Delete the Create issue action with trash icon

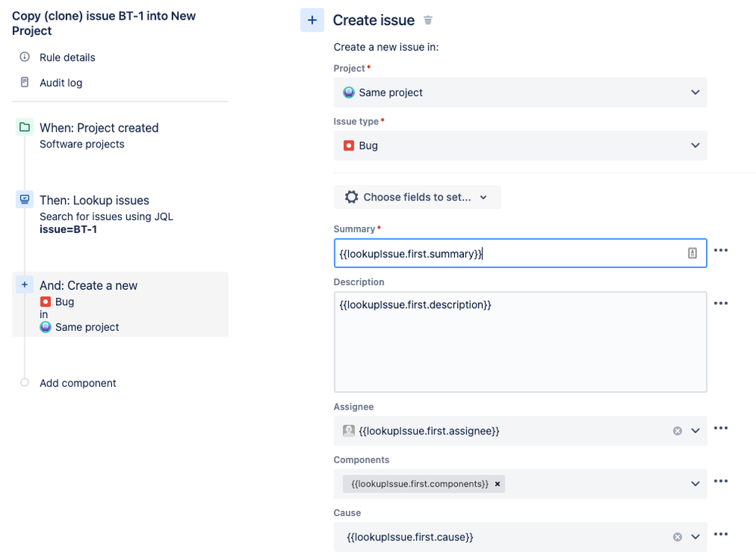pos(428,20)
